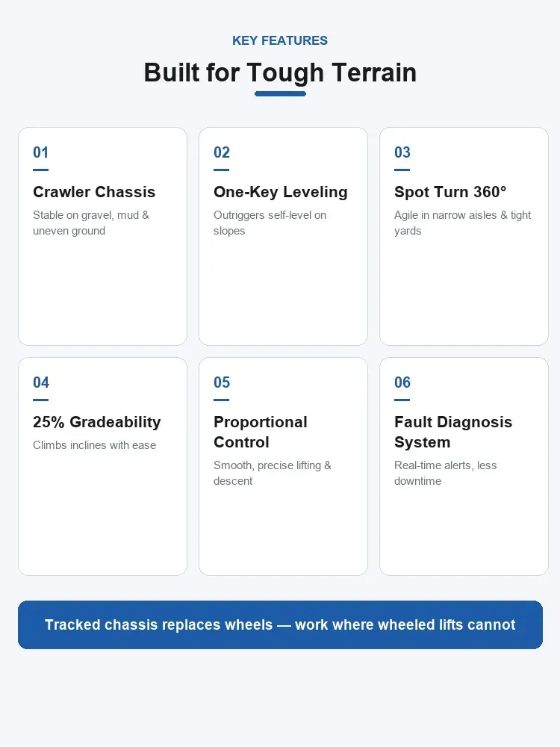Click the number 01 badge
Viewport: 560px width, 747px height.
coord(40,152)
